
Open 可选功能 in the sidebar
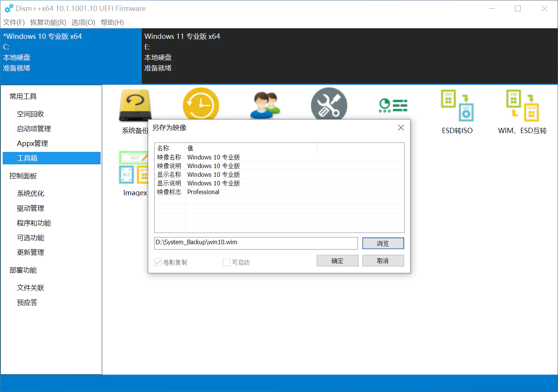click(31, 237)
